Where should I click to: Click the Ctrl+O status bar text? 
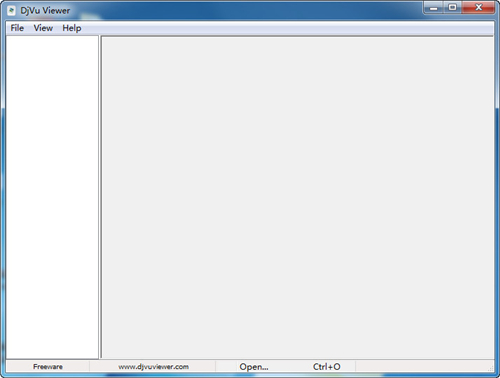tap(326, 367)
